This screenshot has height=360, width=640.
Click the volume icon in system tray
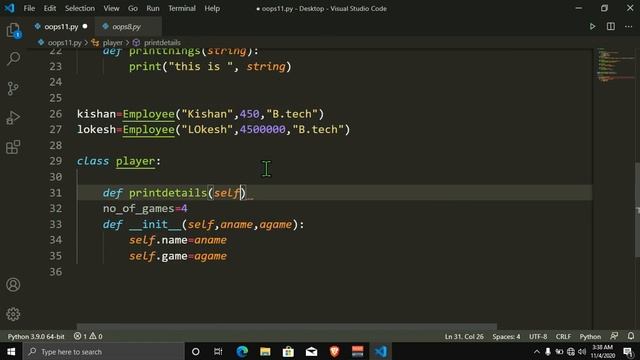[582, 351]
